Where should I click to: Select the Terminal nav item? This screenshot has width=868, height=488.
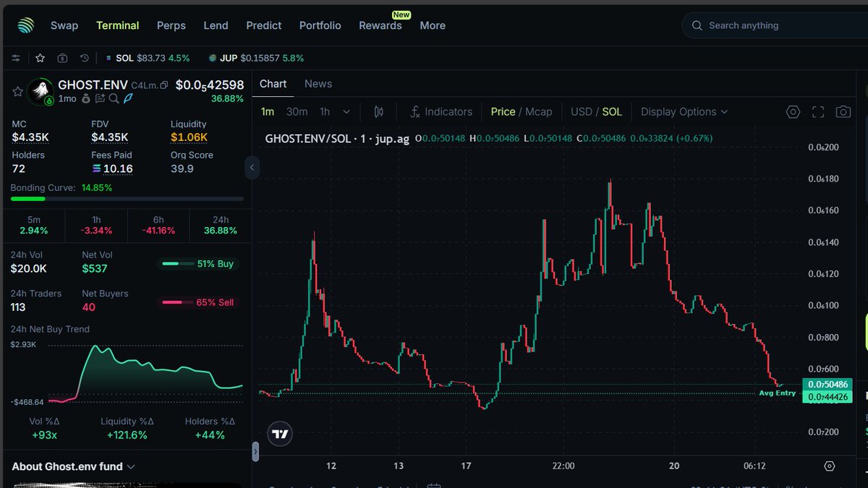117,25
